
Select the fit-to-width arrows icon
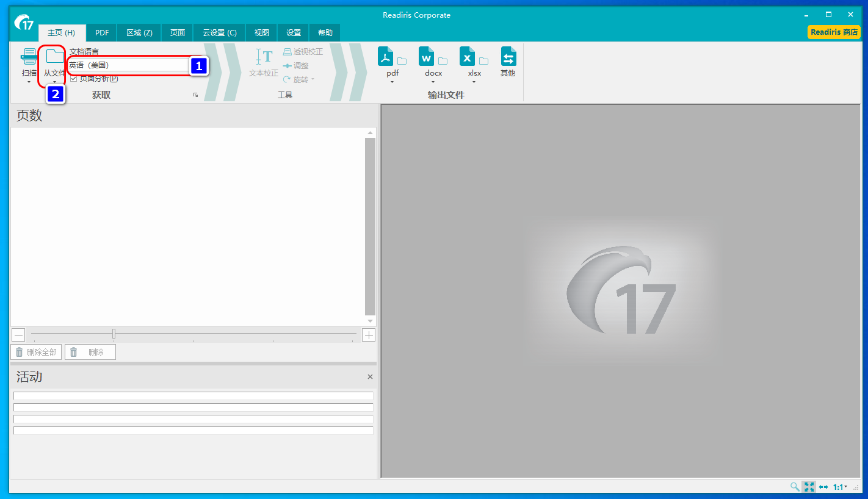tap(823, 487)
